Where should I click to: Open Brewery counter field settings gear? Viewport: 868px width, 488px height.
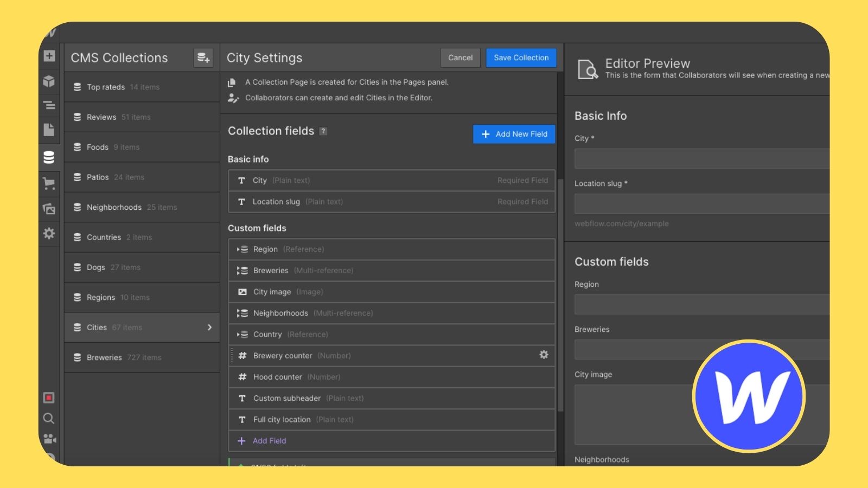pos(544,355)
